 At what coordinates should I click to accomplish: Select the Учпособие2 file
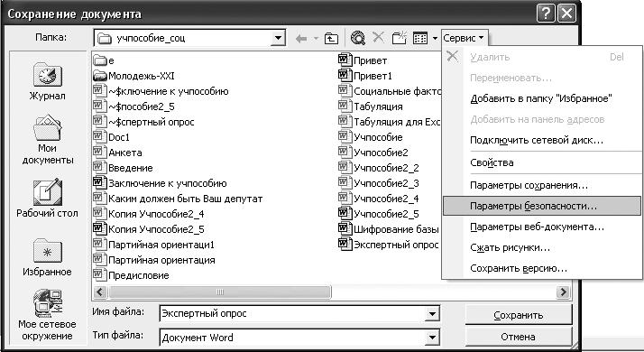[x=373, y=153]
